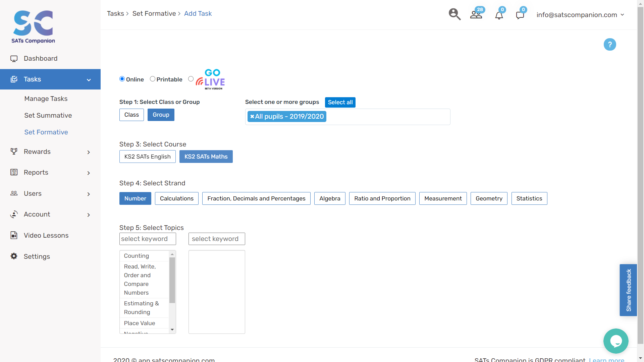Select the Counting topic
The height and width of the screenshot is (362, 644).
coord(144,256)
